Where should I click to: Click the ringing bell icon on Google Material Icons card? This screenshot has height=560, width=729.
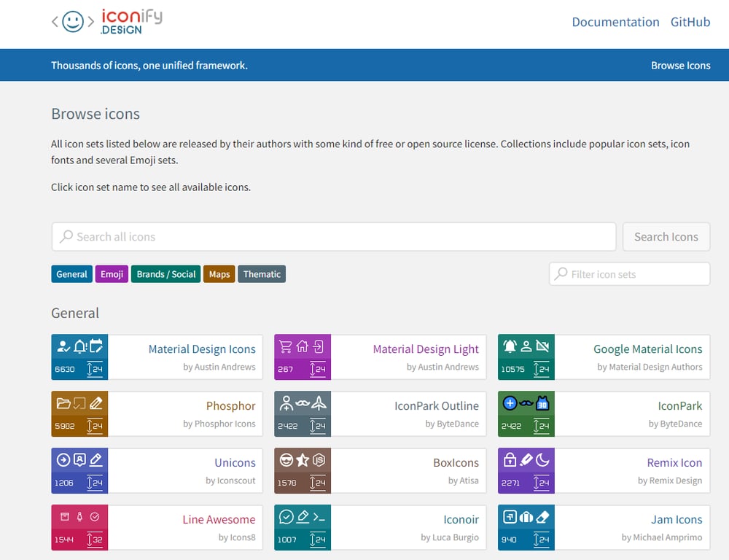coord(510,346)
